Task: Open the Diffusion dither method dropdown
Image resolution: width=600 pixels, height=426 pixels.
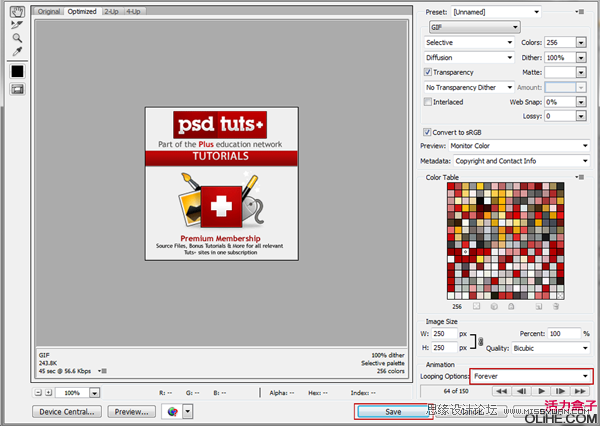Action: pos(469,58)
